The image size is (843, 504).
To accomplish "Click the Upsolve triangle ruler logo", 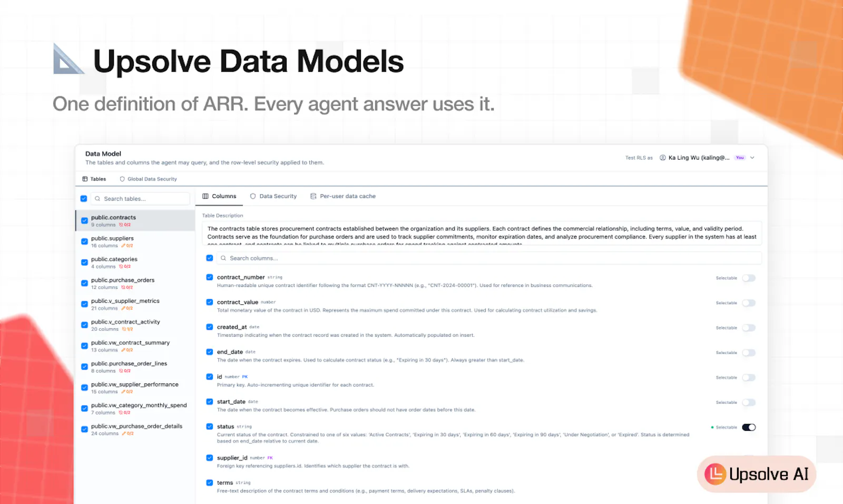I will pos(68,59).
